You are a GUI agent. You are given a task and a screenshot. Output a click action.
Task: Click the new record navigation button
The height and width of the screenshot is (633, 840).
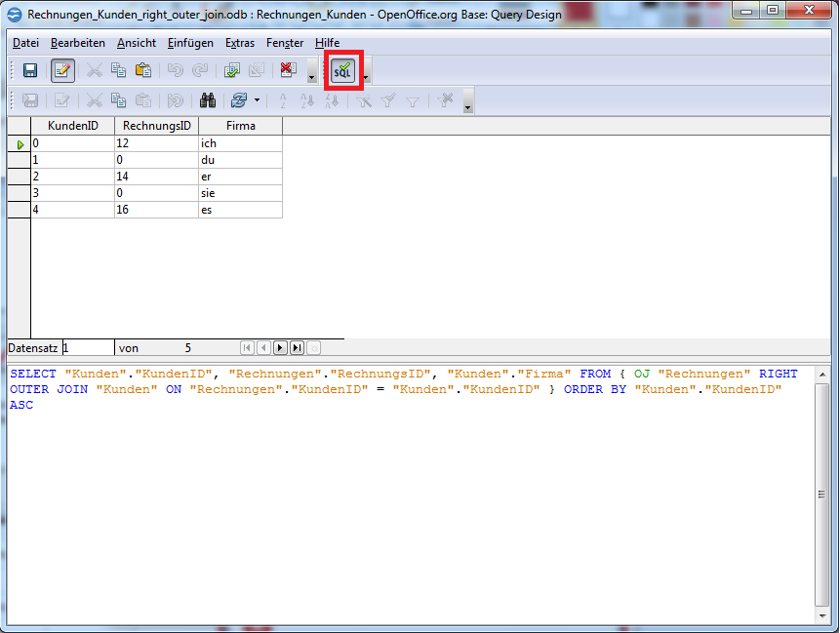[314, 348]
